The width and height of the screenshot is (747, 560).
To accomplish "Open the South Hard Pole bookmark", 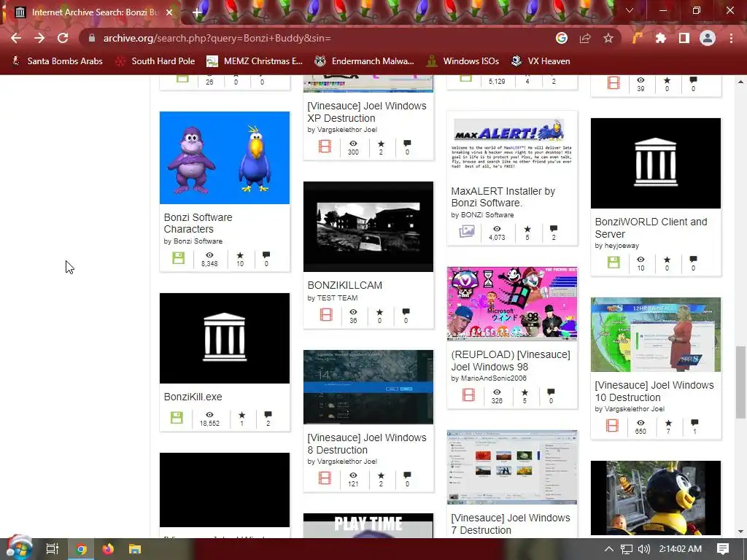I will (x=155, y=61).
